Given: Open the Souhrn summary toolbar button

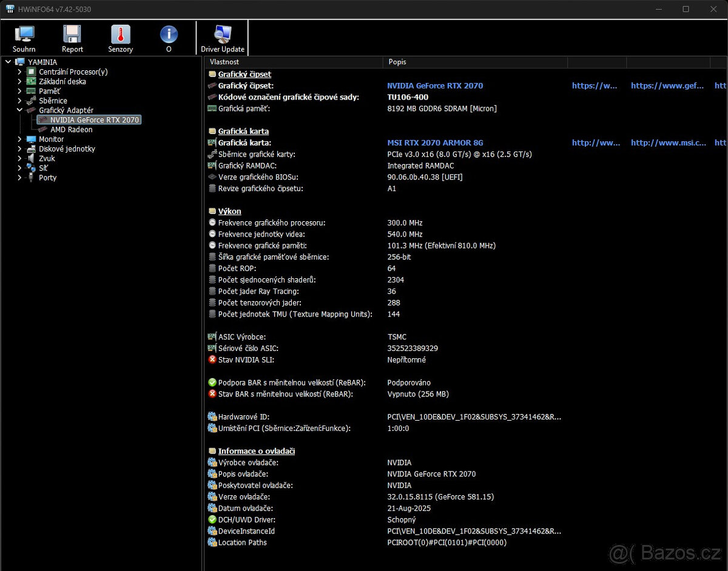Looking at the screenshot, I should 24,39.
